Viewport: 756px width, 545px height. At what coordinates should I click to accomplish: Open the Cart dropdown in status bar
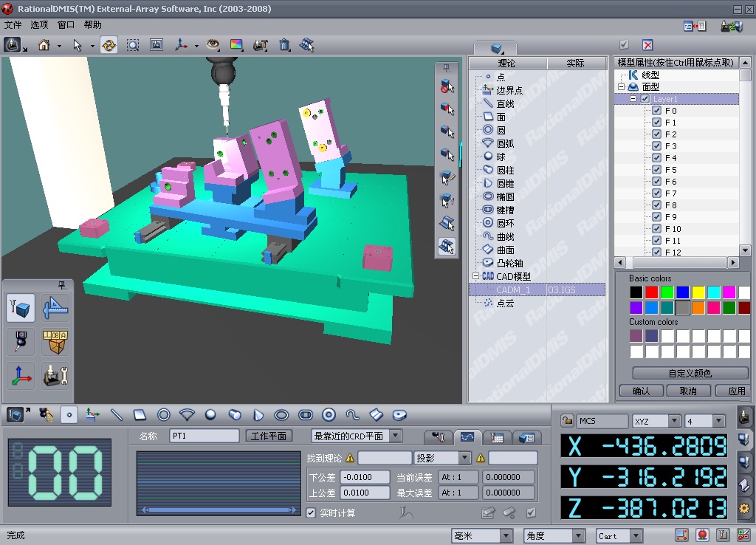(636, 535)
